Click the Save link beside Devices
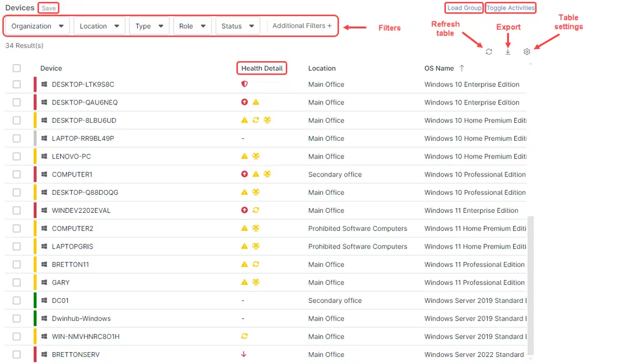 coord(49,8)
